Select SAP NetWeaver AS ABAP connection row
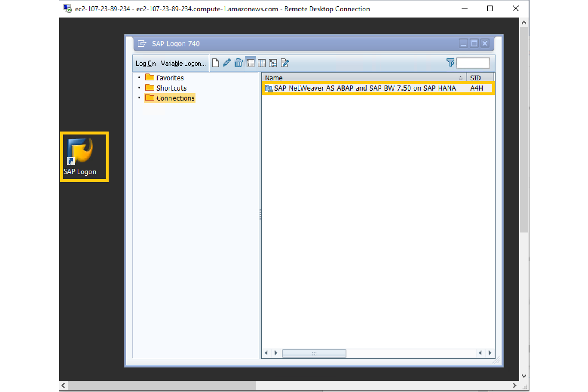The width and height of the screenshot is (588, 392). [378, 88]
